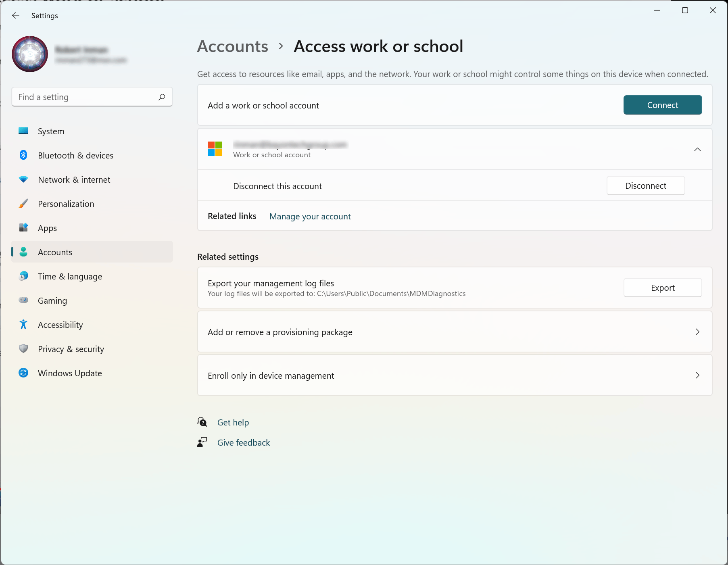
Task: Collapse the work or school account details
Action: click(698, 149)
